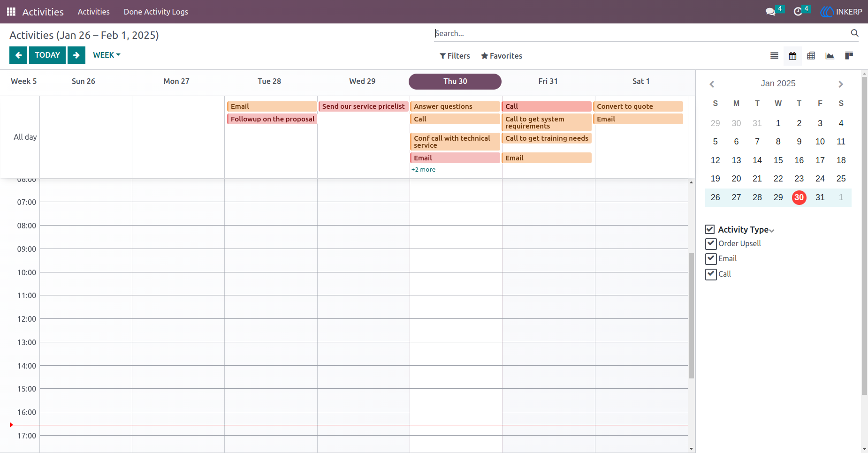The height and width of the screenshot is (453, 868).
Task: Go to next week arrow button
Action: 76,55
